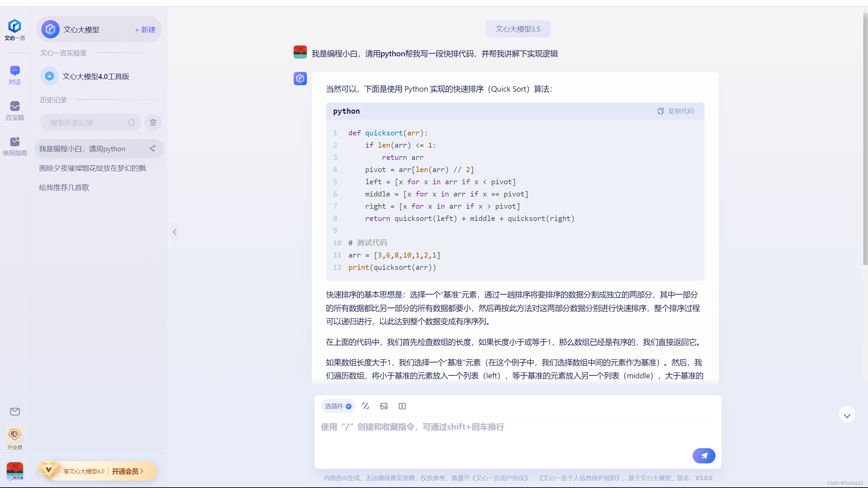Click the 文心大模型3.5 model label
Viewport: 868px width, 488px height.
tap(518, 29)
